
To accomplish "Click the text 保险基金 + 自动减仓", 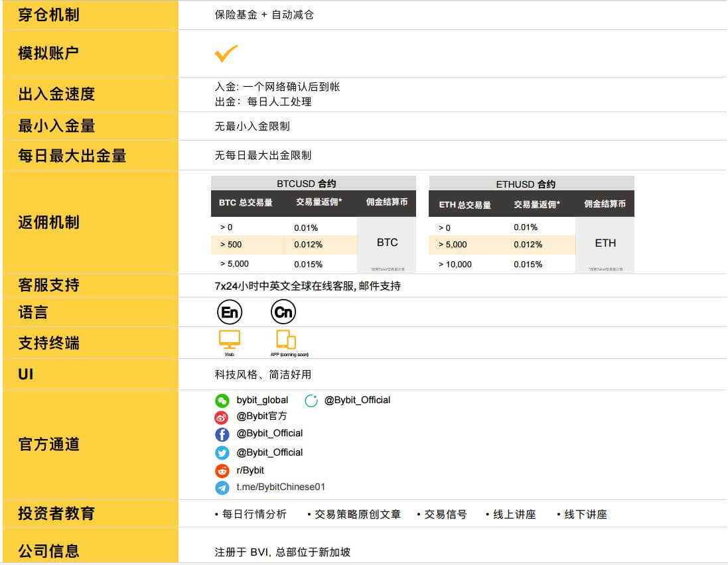I will coord(264,15).
